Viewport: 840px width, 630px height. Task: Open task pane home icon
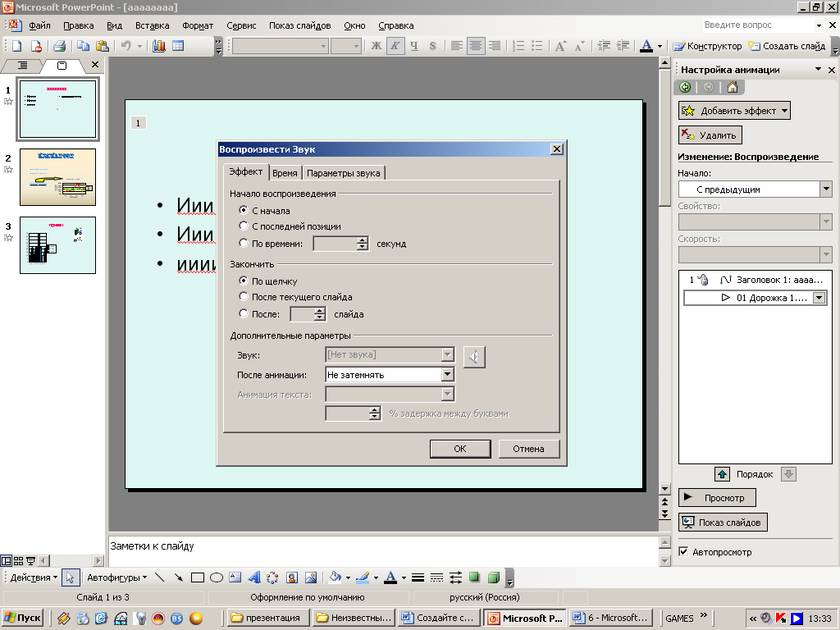(733, 87)
